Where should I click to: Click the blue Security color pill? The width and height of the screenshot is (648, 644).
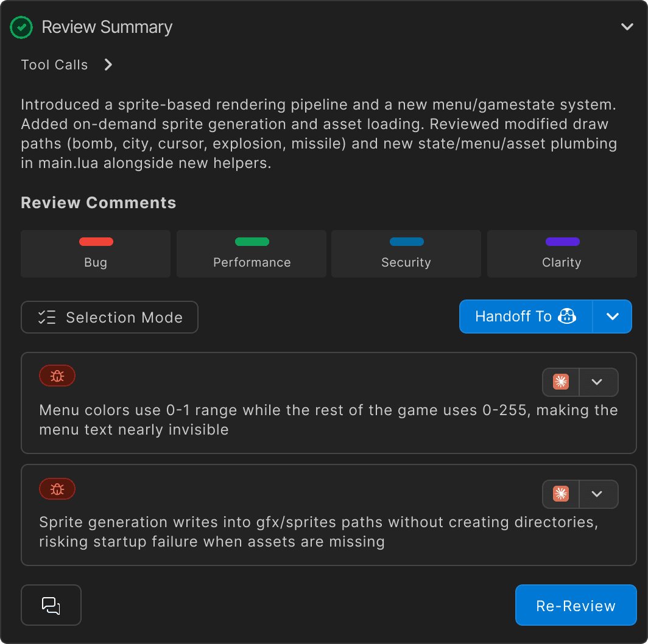407,242
